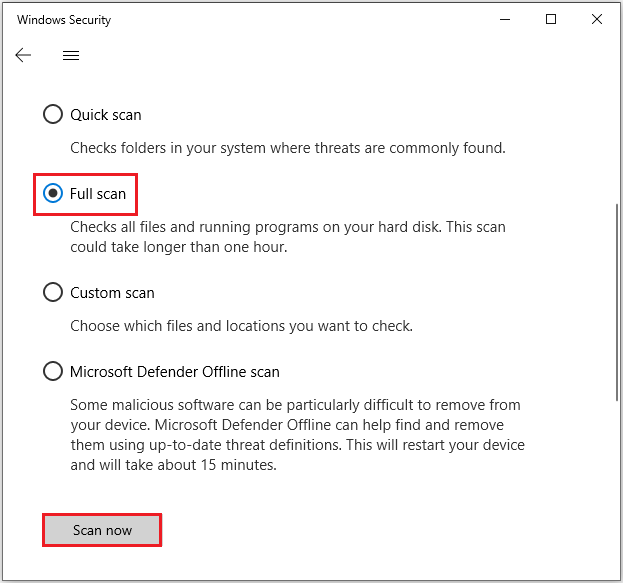Image resolution: width=623 pixels, height=583 pixels.
Task: Select Microsoft Defender Offline scan radio circle
Action: (53, 371)
